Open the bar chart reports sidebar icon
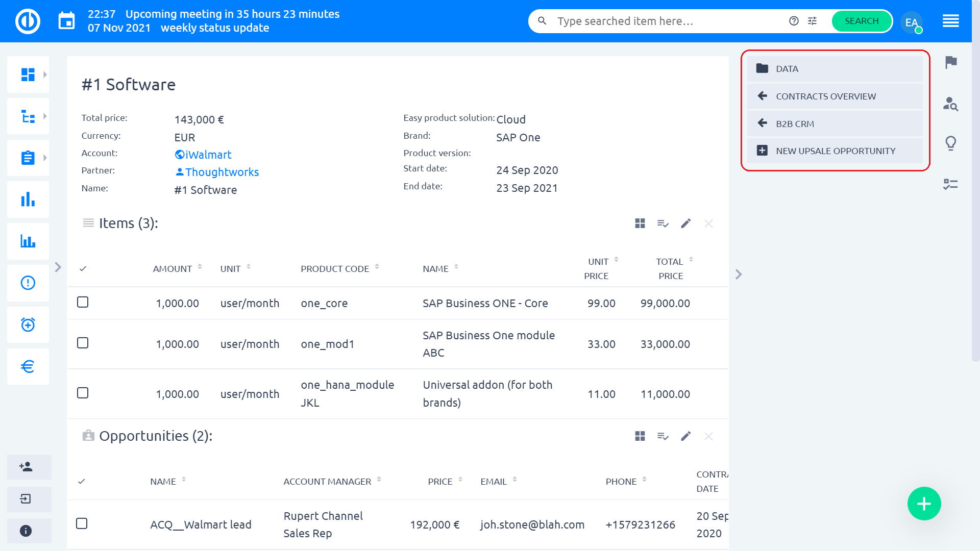This screenshot has height=551, width=980. pos(28,199)
